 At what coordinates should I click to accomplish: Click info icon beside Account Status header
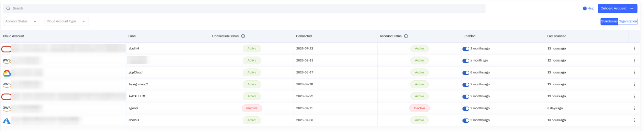tap(406, 36)
